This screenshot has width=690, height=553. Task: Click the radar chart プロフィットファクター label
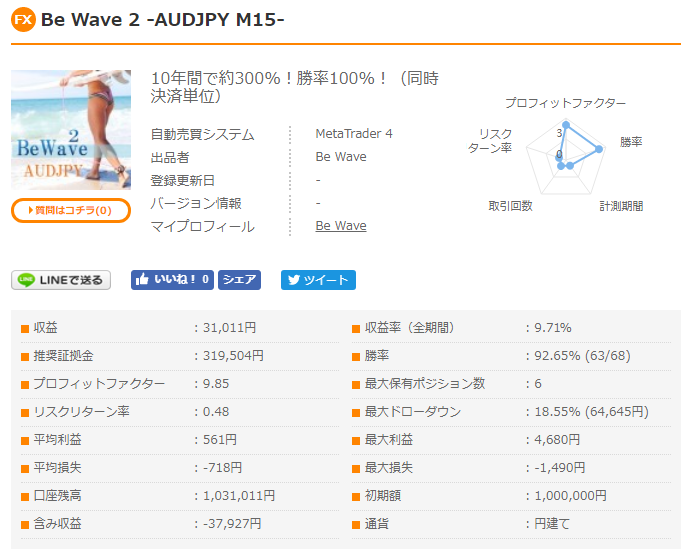(565, 103)
